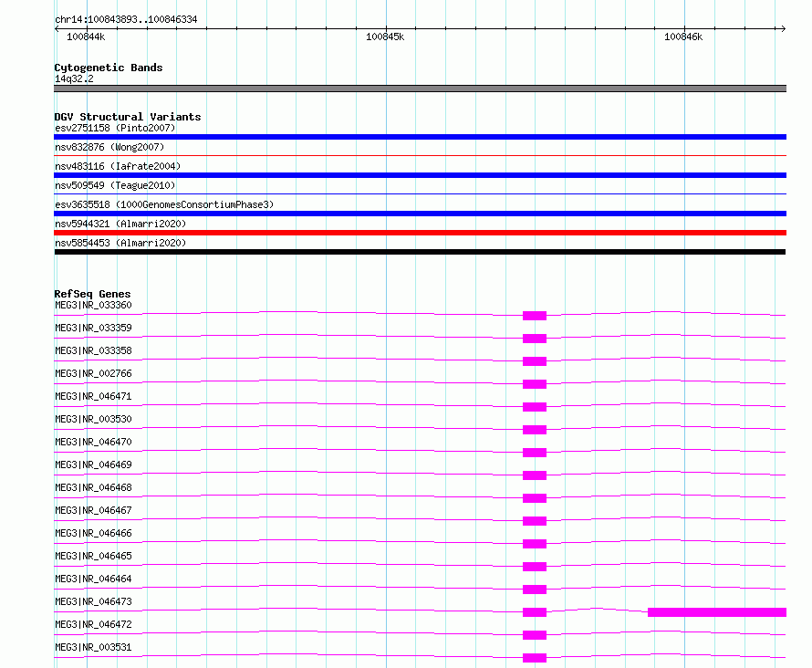The height and width of the screenshot is (668, 812).
Task: Click the esv2751158 (Pinto2007) blue variant bar
Action: (x=420, y=137)
